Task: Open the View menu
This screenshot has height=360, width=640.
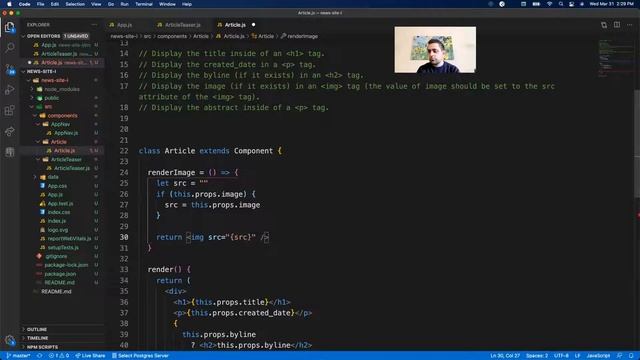Action: point(96,4)
